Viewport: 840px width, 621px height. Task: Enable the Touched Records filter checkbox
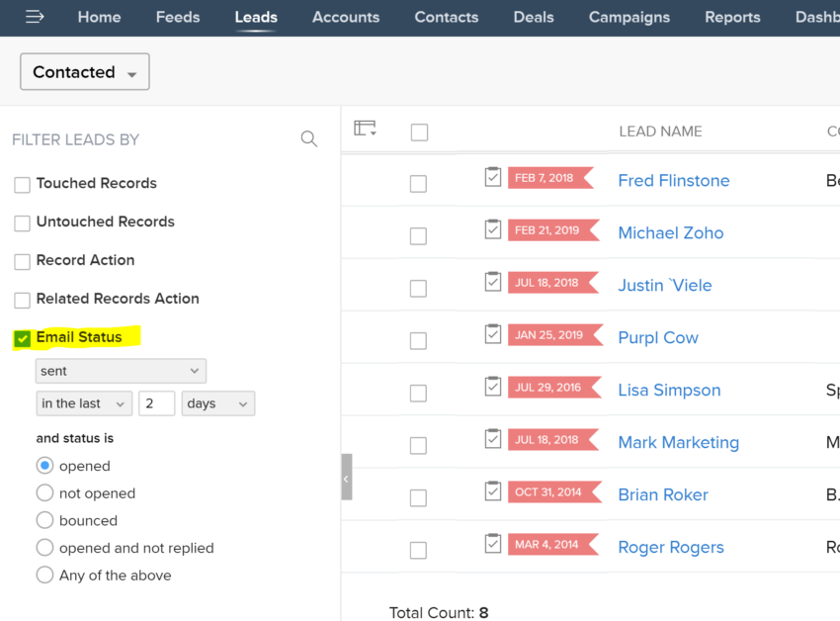point(22,183)
